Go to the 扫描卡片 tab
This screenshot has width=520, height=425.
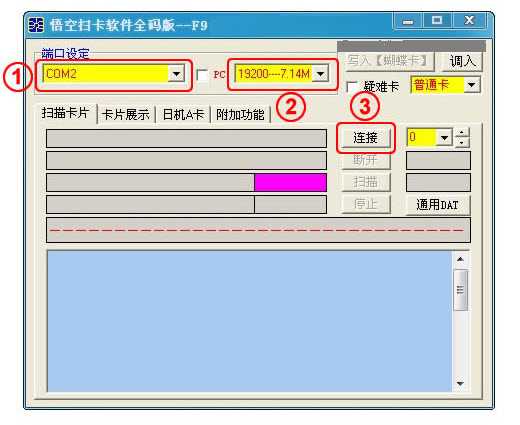coord(65,113)
